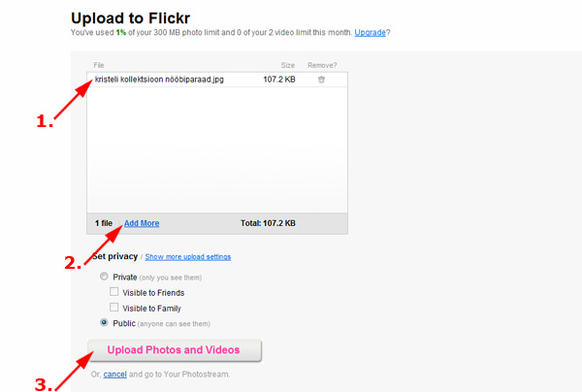Select kristeli kollektsioon nööbiparaad.jpg file entry
Viewport: 582px width, 392px height.
[160, 80]
